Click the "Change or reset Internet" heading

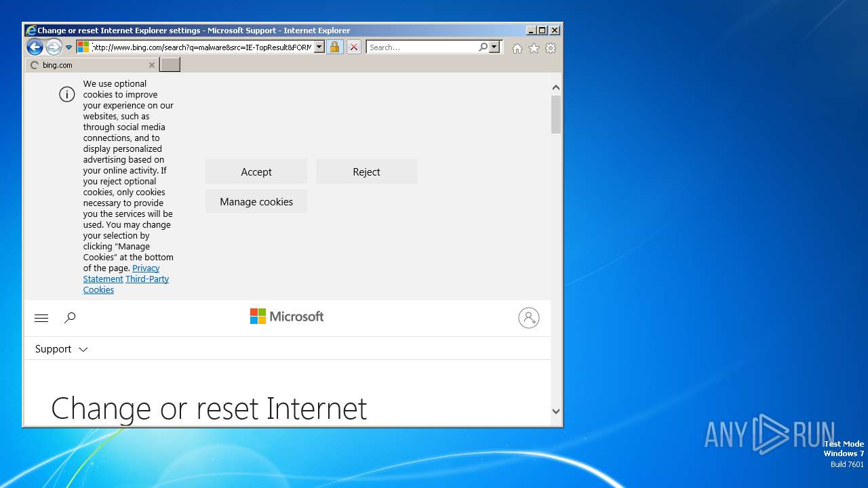209,409
